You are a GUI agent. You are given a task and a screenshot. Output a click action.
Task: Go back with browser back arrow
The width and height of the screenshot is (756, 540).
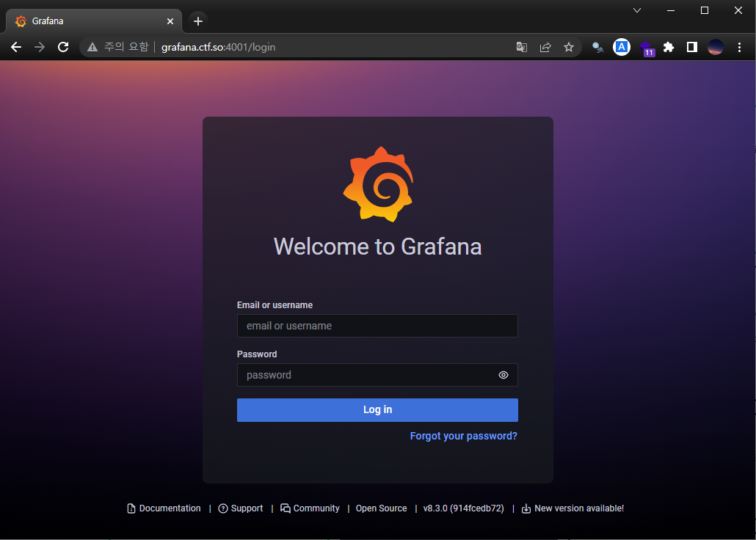coord(16,47)
